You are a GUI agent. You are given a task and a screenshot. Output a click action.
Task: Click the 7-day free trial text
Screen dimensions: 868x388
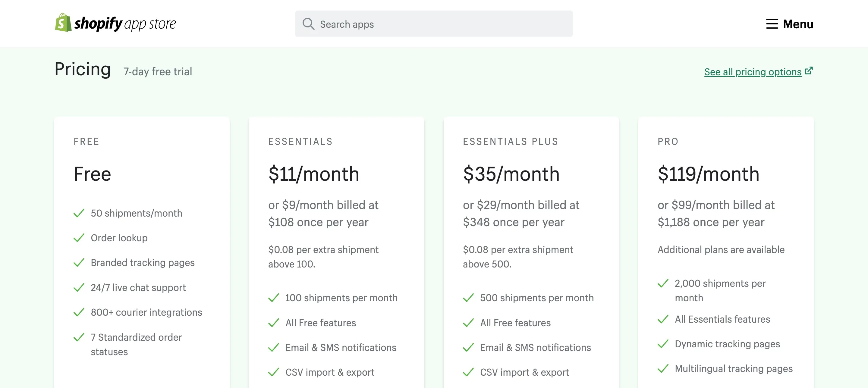(158, 71)
